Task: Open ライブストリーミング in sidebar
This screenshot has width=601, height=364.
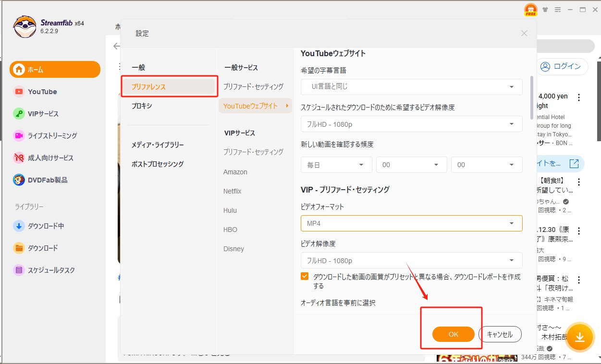Action: coord(52,136)
